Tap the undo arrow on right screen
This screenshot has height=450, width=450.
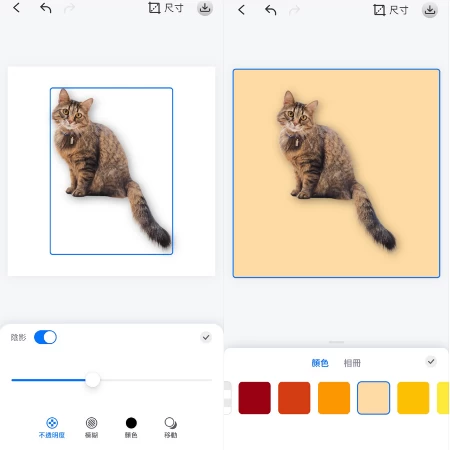271,10
